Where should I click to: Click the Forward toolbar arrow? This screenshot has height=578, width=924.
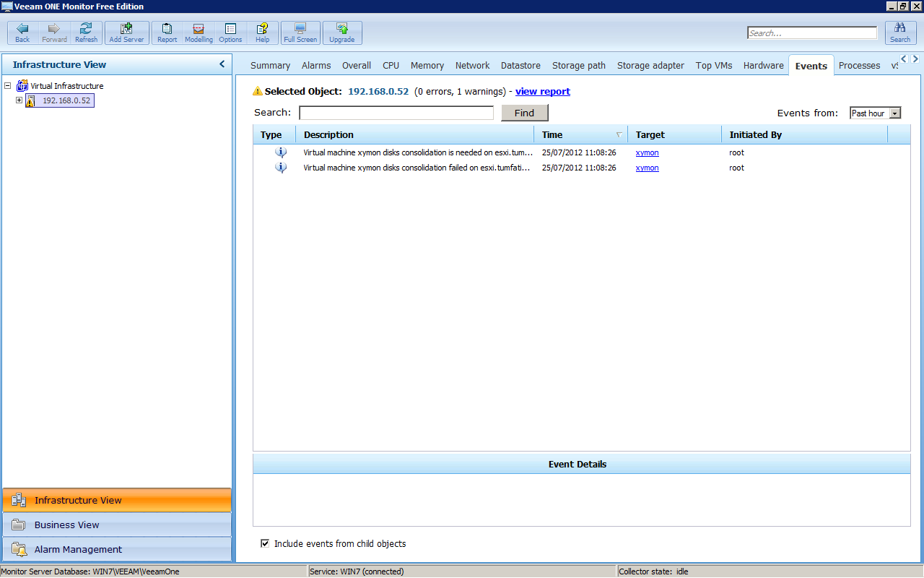click(x=54, y=33)
